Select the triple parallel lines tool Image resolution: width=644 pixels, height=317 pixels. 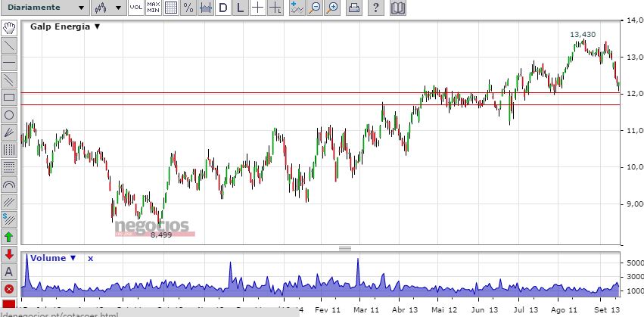tap(9, 201)
